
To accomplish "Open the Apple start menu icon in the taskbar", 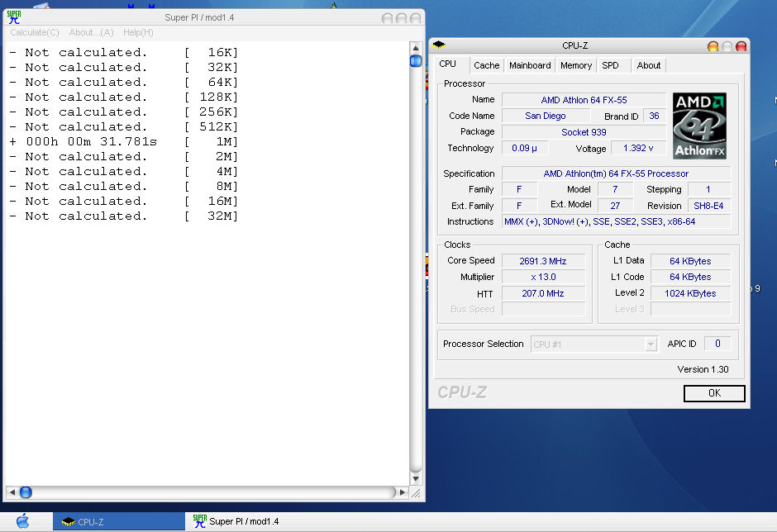I will 23,521.
